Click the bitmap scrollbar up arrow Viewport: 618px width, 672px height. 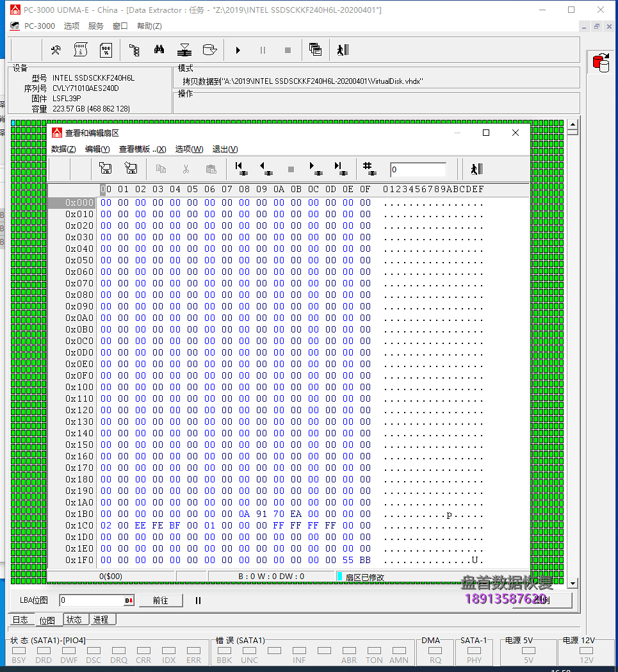[573, 125]
